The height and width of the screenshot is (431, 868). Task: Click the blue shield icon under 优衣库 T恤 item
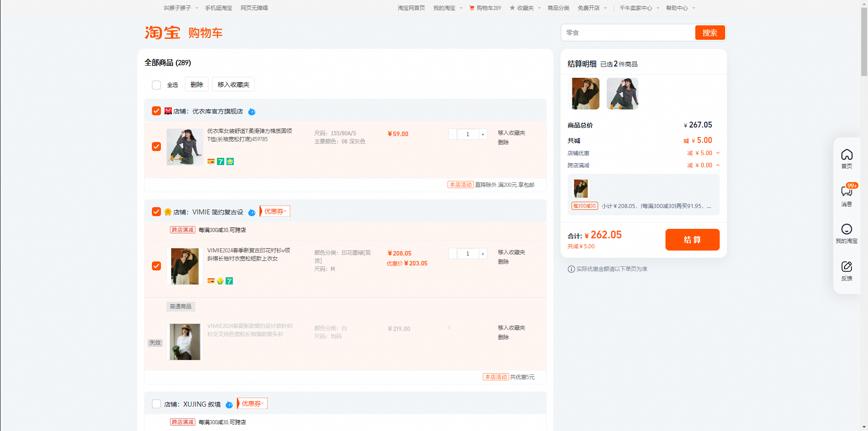tap(230, 161)
